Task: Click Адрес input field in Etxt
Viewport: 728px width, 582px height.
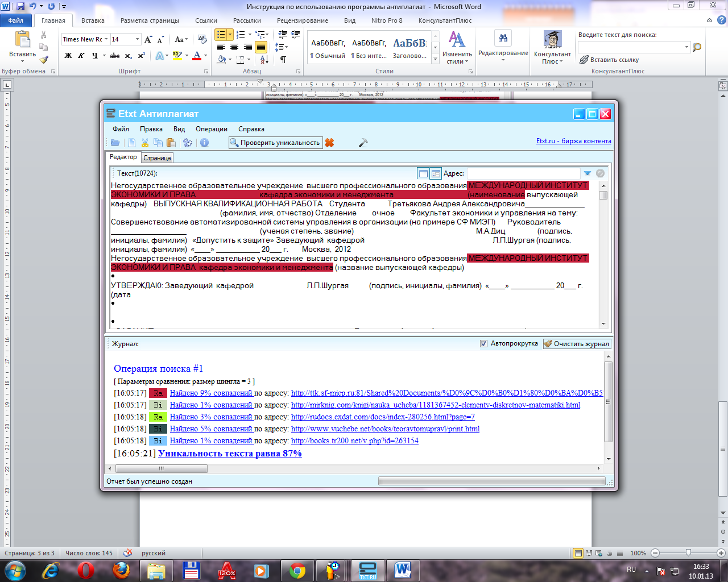Action: tap(523, 173)
